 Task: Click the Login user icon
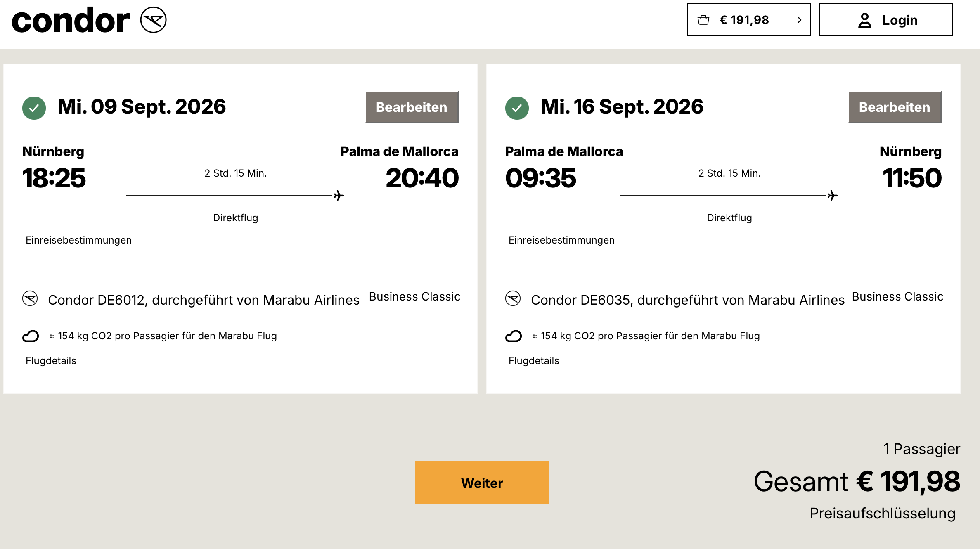864,20
